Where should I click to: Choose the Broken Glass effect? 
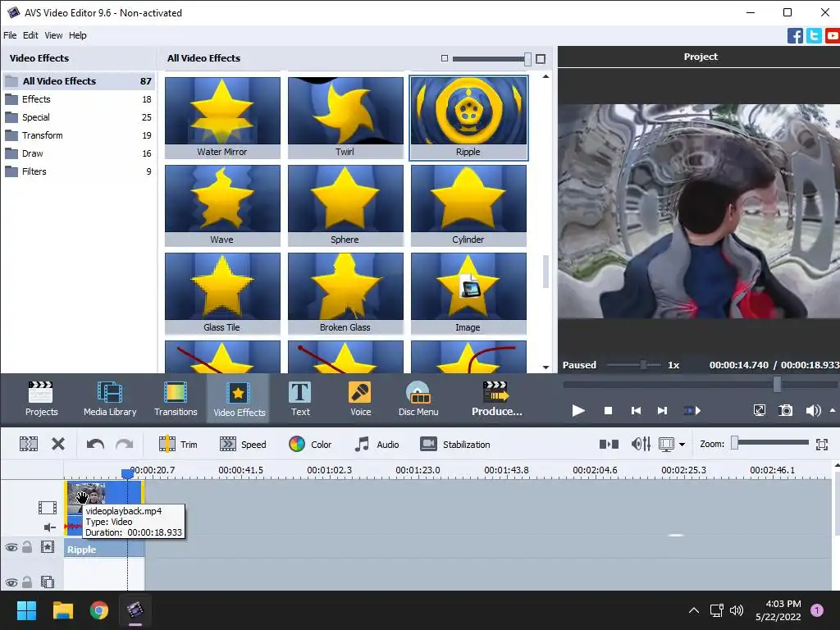tap(345, 293)
